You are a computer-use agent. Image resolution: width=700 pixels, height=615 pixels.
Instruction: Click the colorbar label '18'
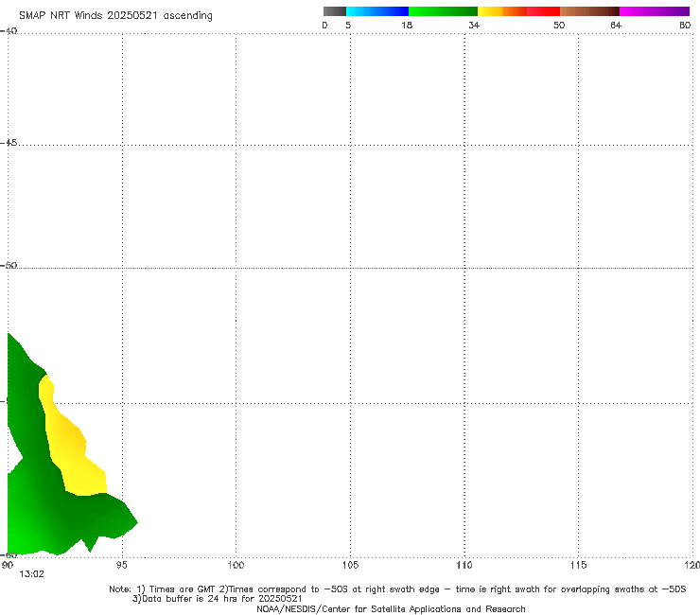(407, 26)
